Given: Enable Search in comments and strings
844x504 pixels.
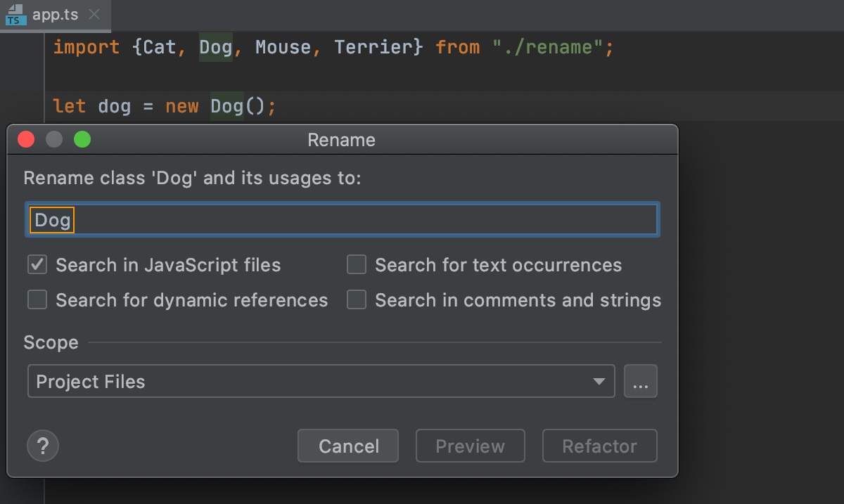Looking at the screenshot, I should (357, 300).
